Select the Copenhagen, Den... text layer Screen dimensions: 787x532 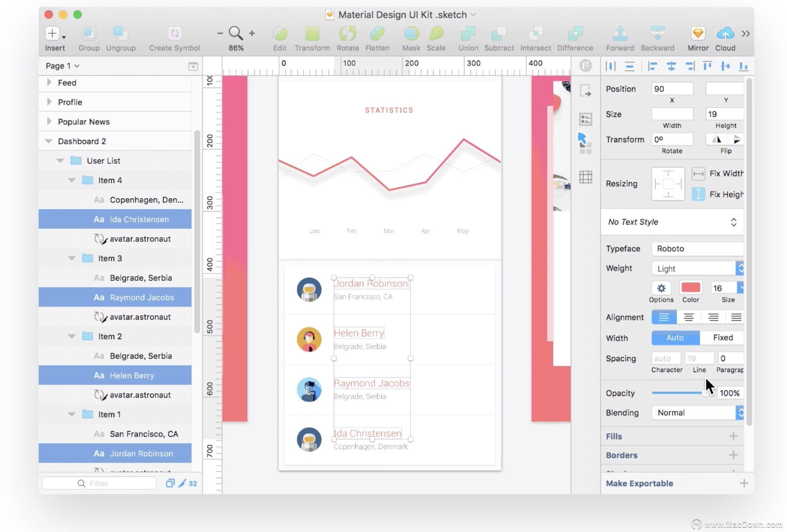pyautogui.click(x=115, y=200)
